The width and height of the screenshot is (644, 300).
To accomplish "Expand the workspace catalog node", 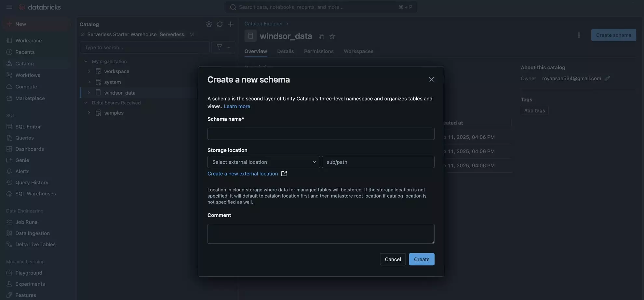I will 89,71.
